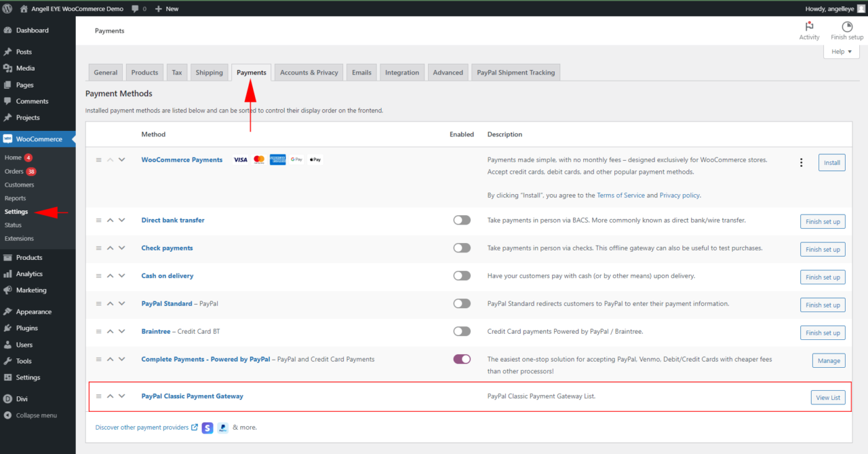
Task: Switch to the Shipping tab
Action: point(209,72)
